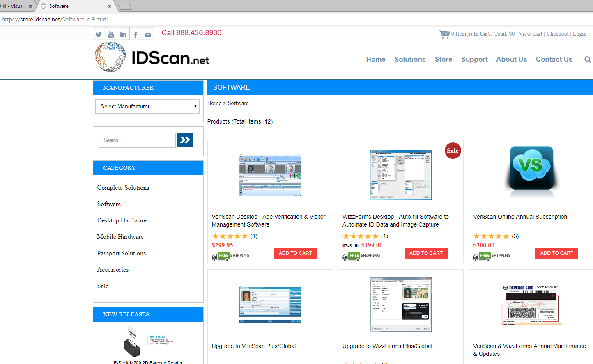
Task: Click VeriScan Desktop product screenshot thumbnail
Action: 270,175
